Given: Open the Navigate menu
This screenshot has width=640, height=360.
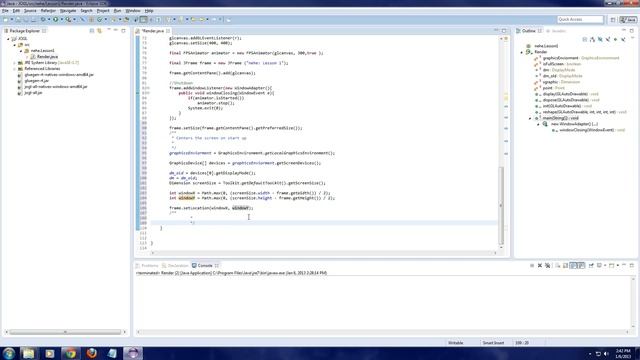Looking at the screenshot, I should pyautogui.click(x=68, y=11).
